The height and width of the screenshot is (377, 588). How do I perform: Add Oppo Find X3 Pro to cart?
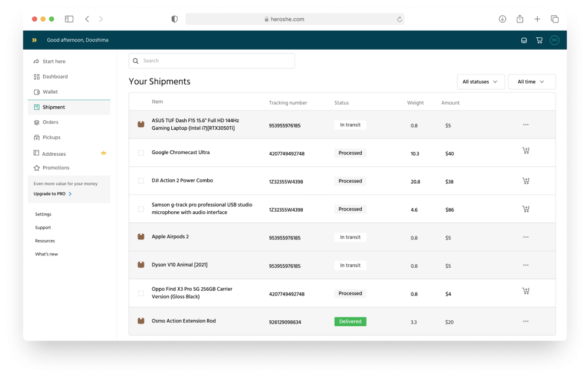pos(526,291)
